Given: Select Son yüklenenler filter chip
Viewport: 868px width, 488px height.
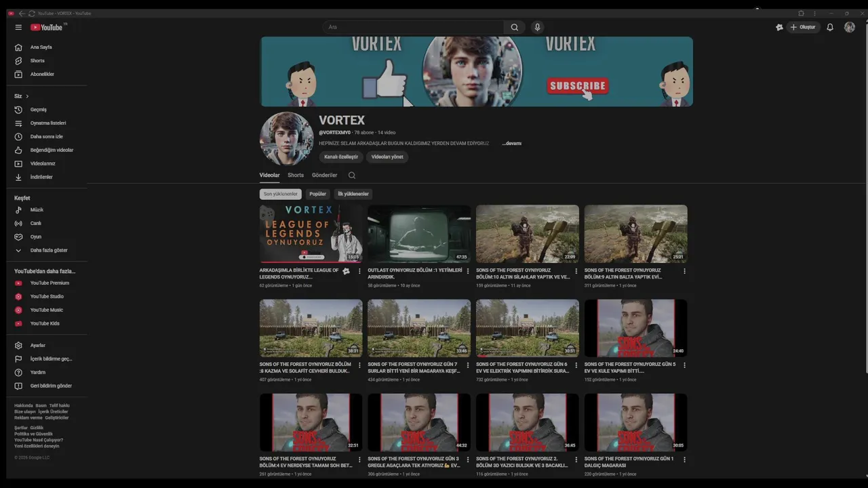Looking at the screenshot, I should [x=281, y=195].
